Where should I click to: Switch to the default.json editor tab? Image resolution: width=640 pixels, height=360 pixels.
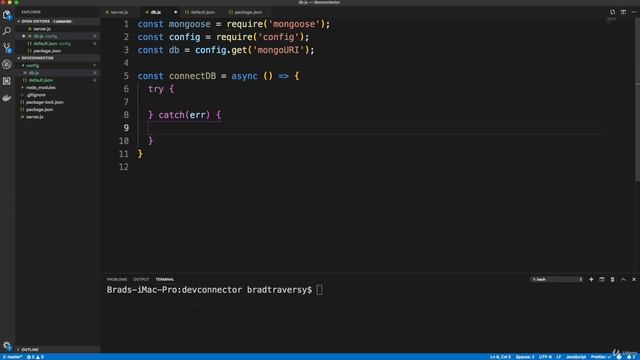point(202,12)
